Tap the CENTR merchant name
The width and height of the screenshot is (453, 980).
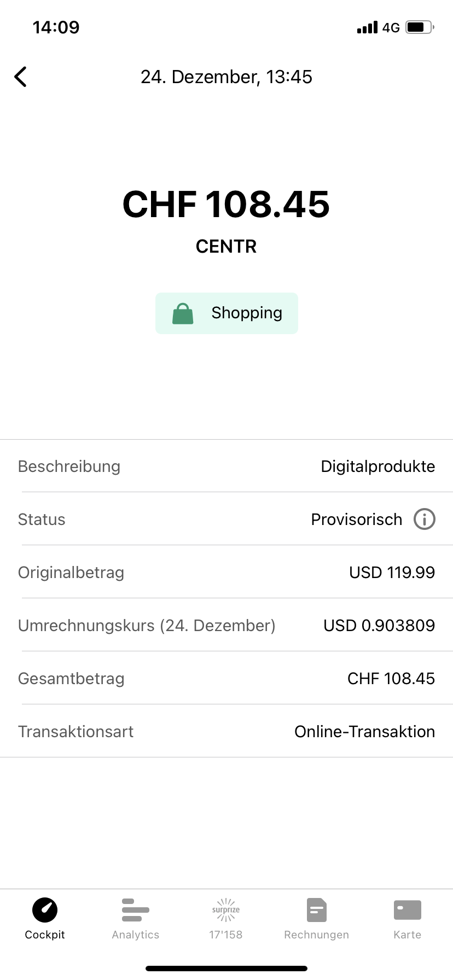(x=226, y=247)
